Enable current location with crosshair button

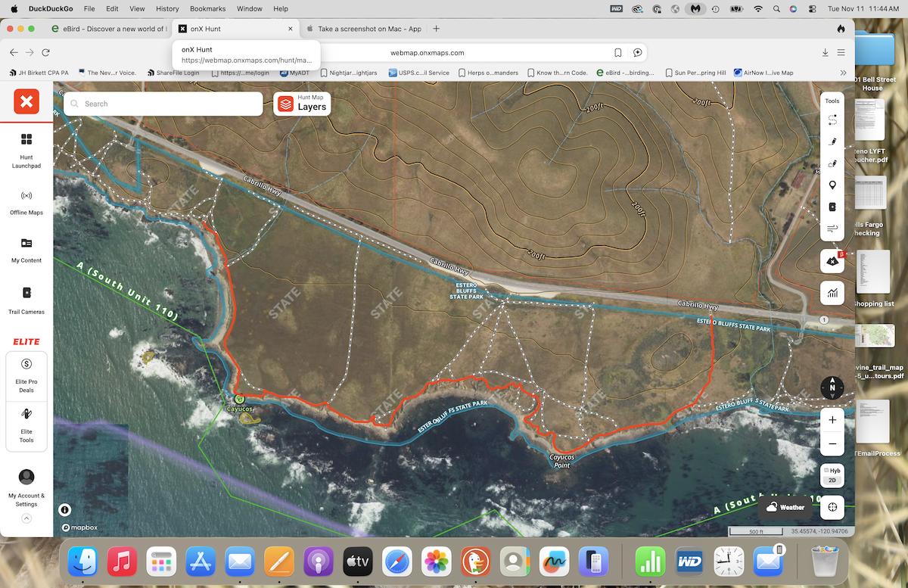point(832,507)
